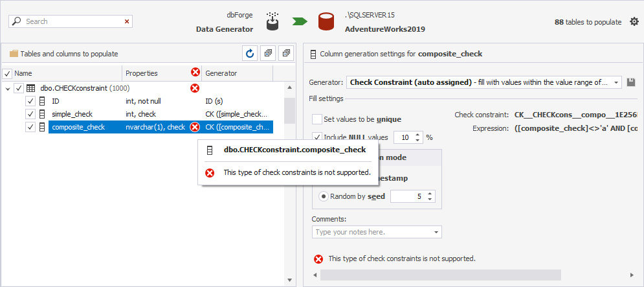644x287 pixels.
Task: Toggle Include NULL values checkbox
Action: [316, 137]
